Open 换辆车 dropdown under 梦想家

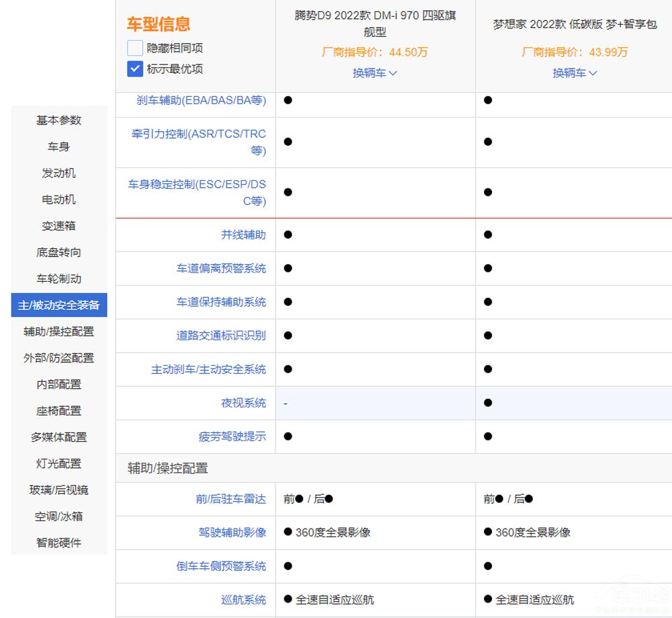click(575, 73)
